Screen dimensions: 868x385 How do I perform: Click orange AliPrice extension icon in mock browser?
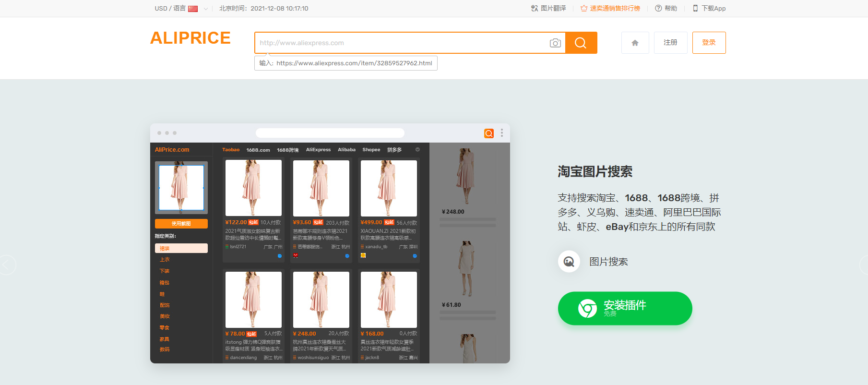(489, 133)
